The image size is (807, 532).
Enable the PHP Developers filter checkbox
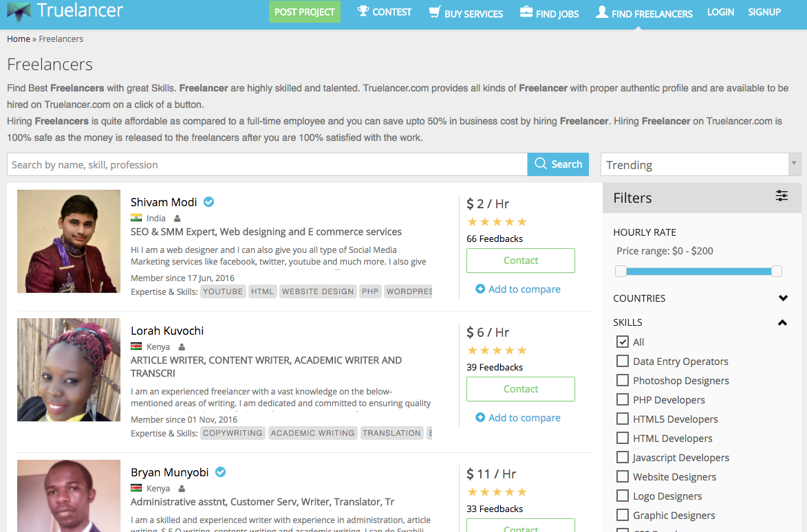(622, 399)
